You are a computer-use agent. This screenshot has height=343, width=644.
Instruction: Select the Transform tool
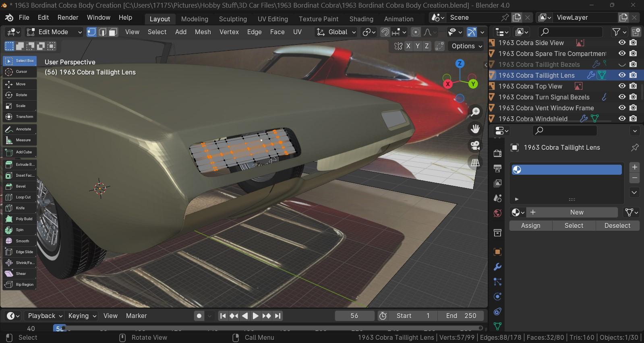(19, 117)
